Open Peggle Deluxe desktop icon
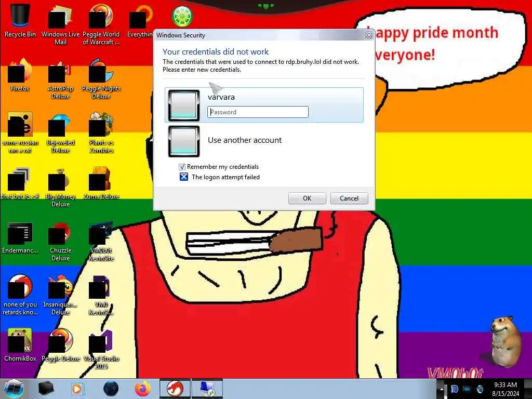The width and height of the screenshot is (532, 399). click(60, 345)
